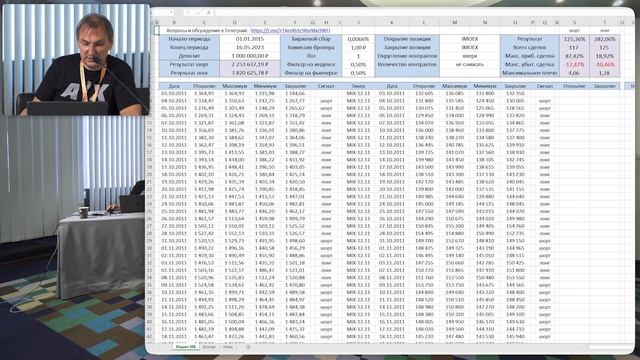
Task: Click the Лот label cell
Action: (311, 56)
